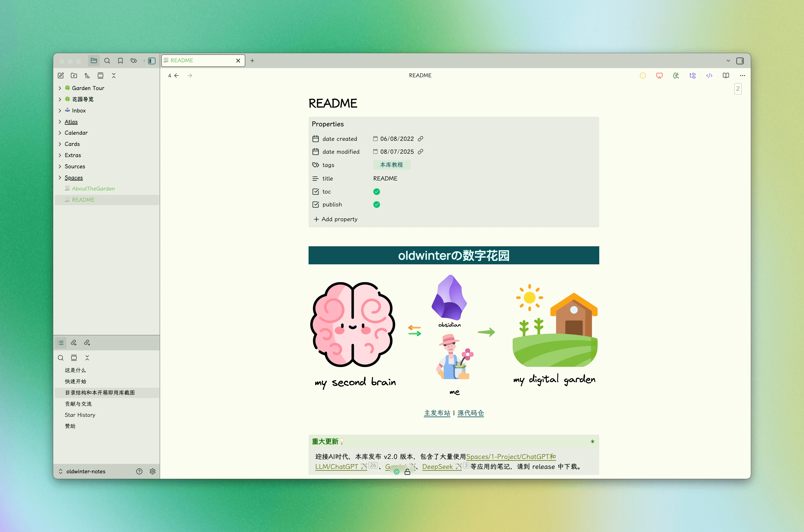
Task: Copy link icon beside date created
Action: 421,139
